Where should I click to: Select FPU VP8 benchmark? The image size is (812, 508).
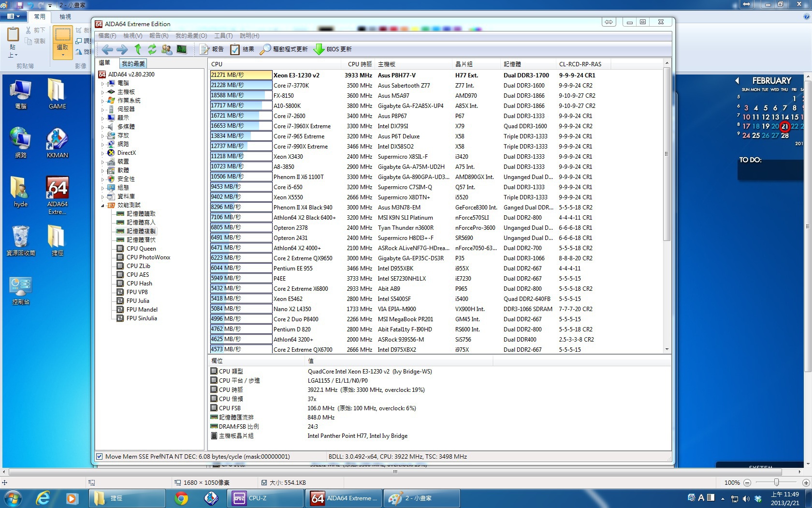137,292
